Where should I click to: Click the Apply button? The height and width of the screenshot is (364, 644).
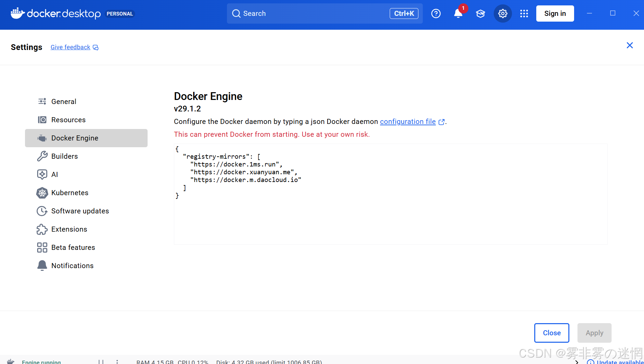pyautogui.click(x=594, y=333)
